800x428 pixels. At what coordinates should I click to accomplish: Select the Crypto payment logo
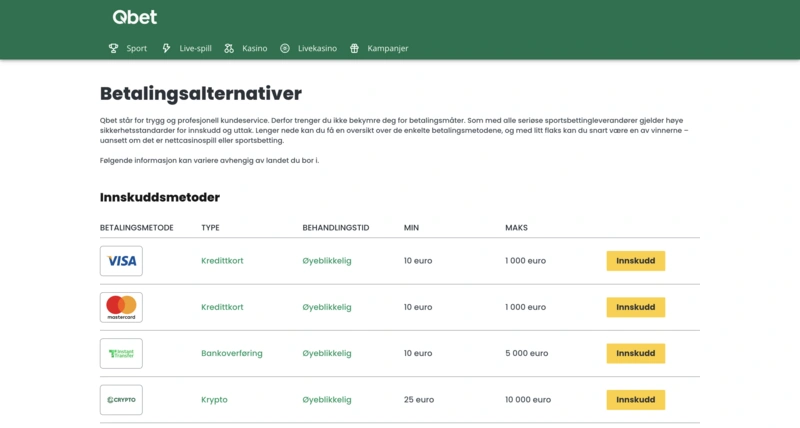coord(121,399)
